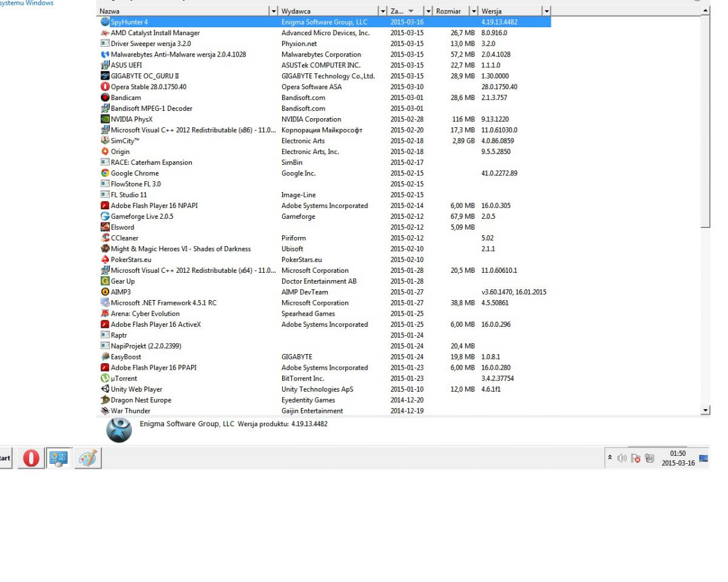Open the Wydawca column filter dropdown
The width and height of the screenshot is (728, 582).
point(382,12)
